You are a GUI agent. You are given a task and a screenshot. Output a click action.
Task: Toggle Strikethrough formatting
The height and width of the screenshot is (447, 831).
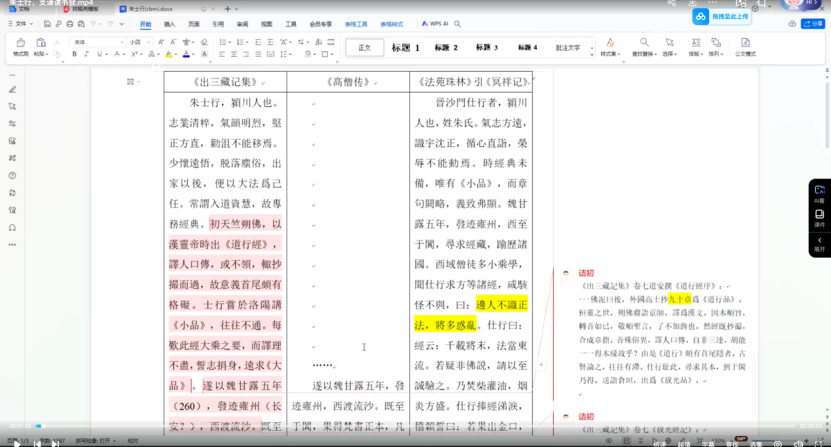coord(117,54)
